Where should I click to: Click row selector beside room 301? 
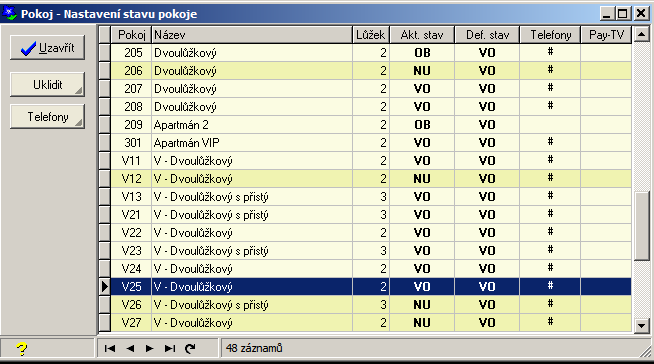(x=105, y=143)
